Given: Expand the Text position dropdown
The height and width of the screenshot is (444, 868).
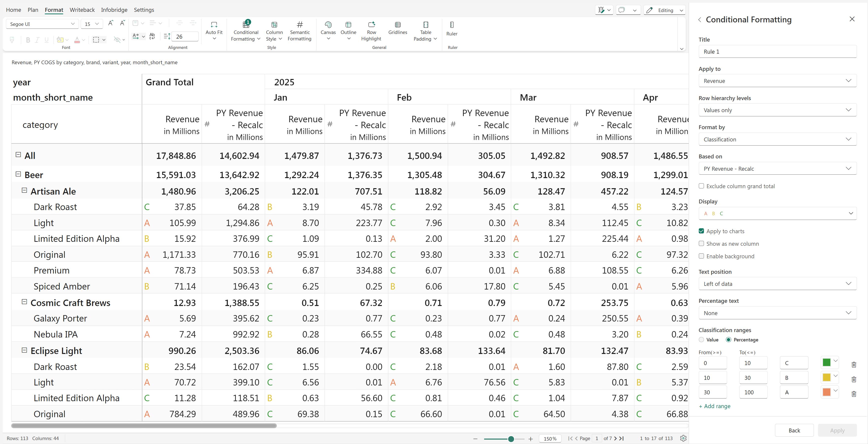Looking at the screenshot, I should [777, 284].
